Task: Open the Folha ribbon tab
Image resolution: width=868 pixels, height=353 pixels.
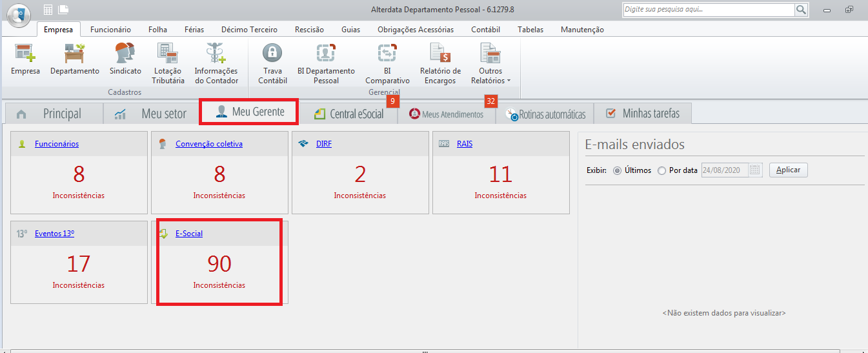Action: [157, 30]
